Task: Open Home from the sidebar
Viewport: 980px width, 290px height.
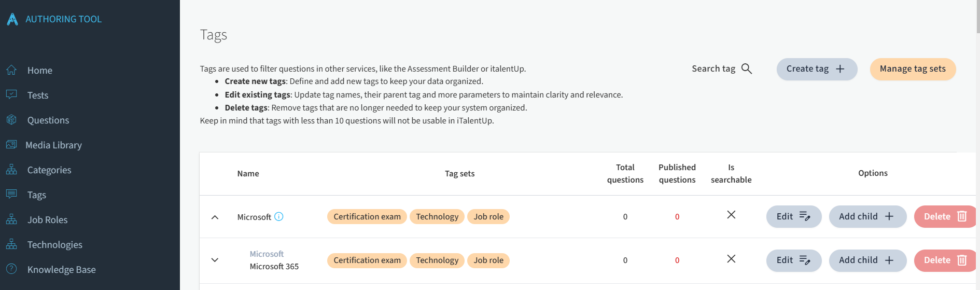Action: pos(39,70)
